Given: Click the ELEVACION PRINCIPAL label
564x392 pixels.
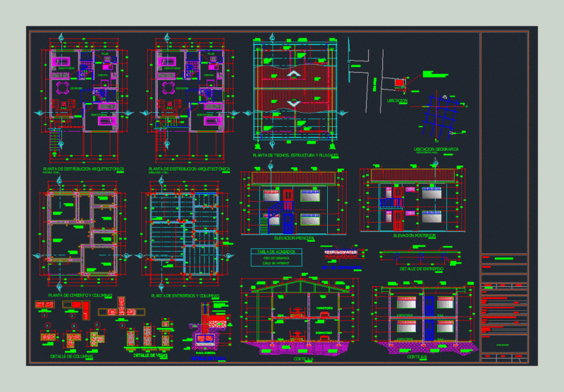Looking at the screenshot, I should pos(294,238).
